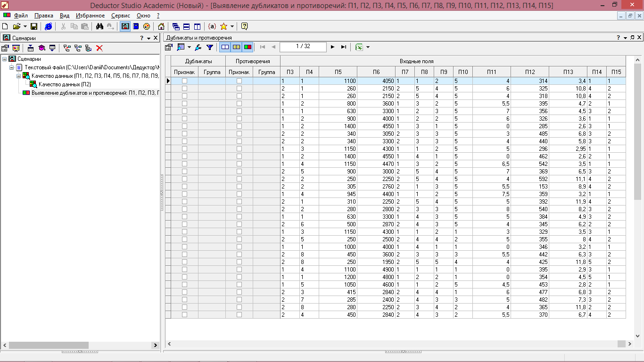Open the Connections panel round orange icon
The height and width of the screenshot is (362, 644).
point(147,26)
